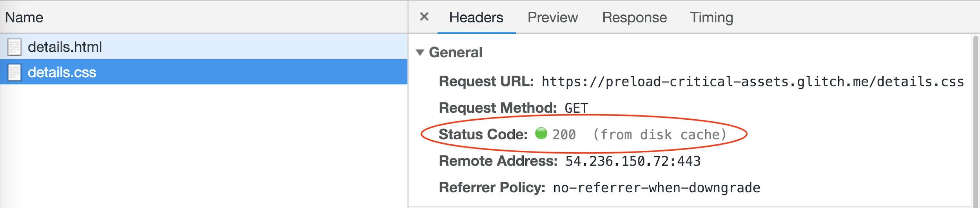Click the Referrer Policy value text
This screenshot has height=208, width=980.
656,188
